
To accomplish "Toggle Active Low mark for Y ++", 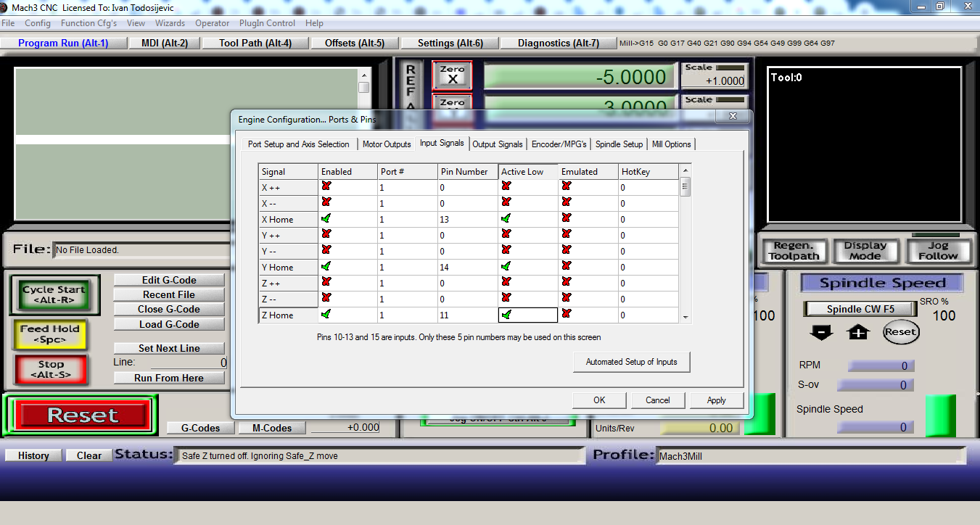I will point(506,234).
